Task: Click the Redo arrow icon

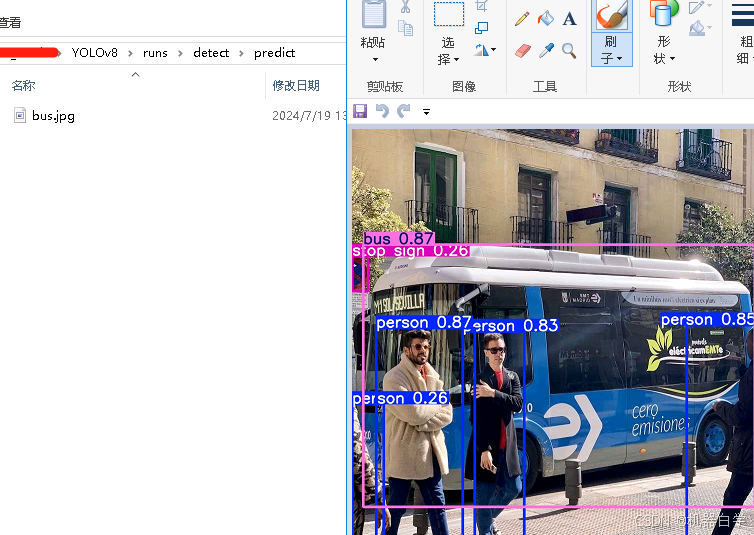Action: 404,111
